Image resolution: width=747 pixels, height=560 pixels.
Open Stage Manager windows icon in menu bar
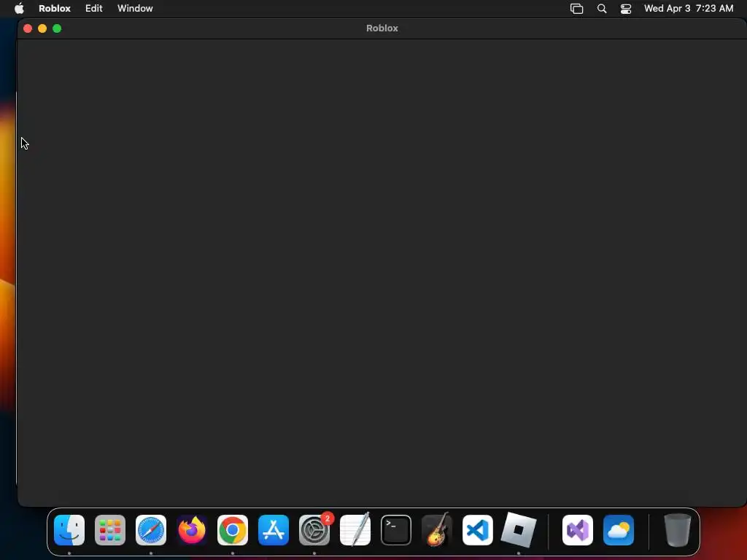click(x=576, y=9)
